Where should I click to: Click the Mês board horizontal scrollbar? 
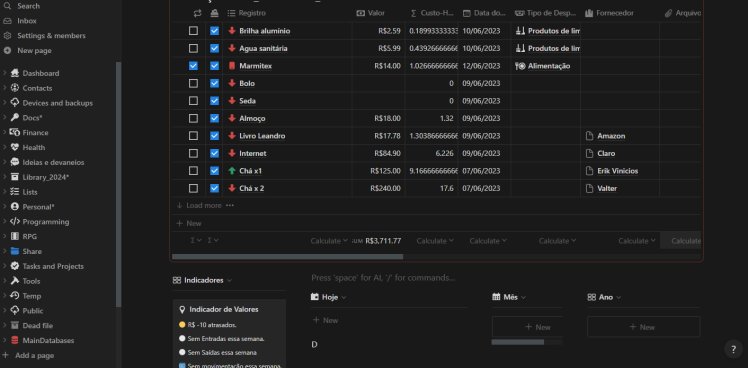(x=518, y=342)
